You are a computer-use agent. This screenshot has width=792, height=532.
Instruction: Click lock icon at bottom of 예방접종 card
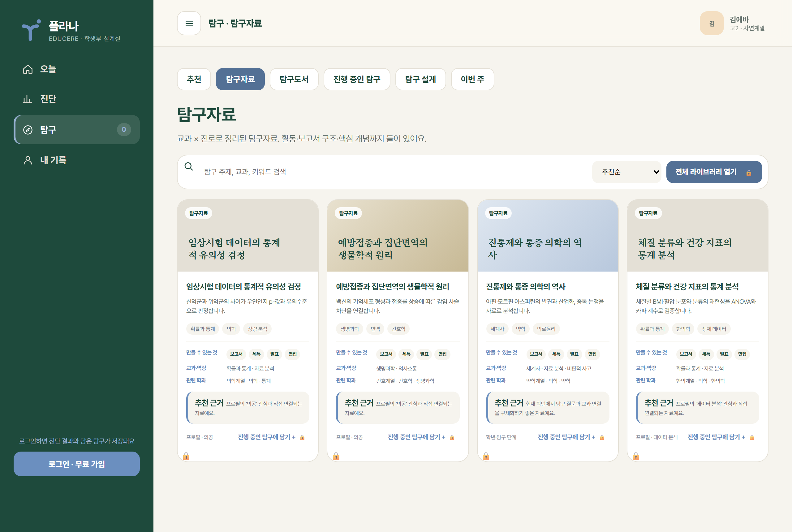tap(336, 456)
